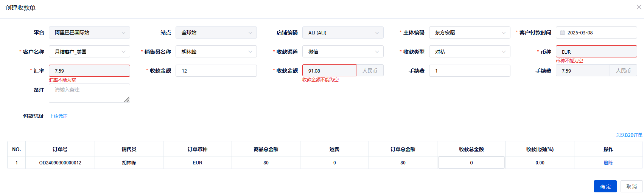Expand the 平台 dropdown showing 阿里巴巴国际站
Screen dimensions: 644x195
pyautogui.click(x=89, y=33)
